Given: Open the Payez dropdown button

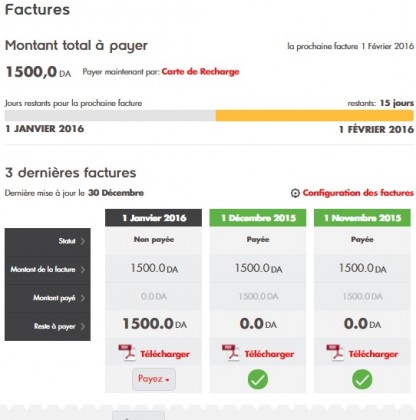Looking at the screenshot, I should tap(154, 379).
